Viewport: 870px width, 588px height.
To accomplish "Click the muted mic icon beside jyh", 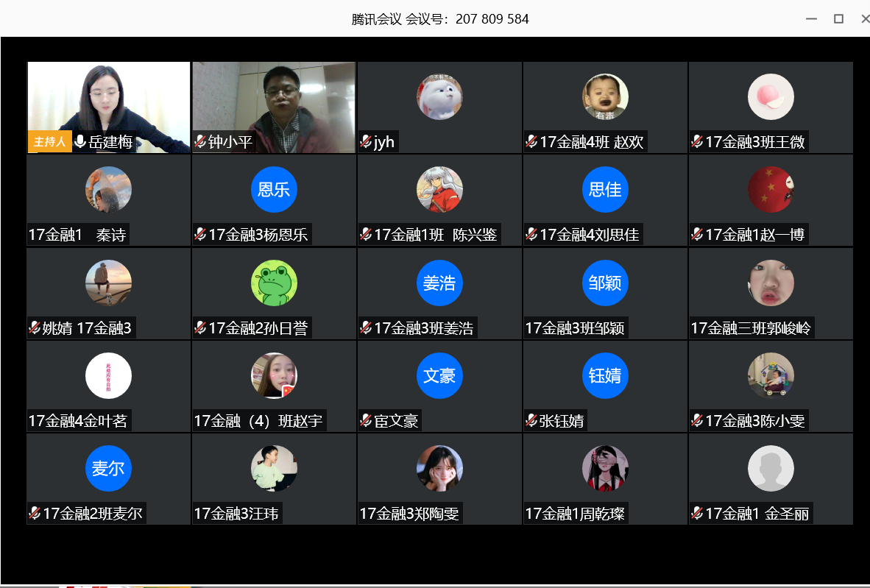I will click(366, 142).
